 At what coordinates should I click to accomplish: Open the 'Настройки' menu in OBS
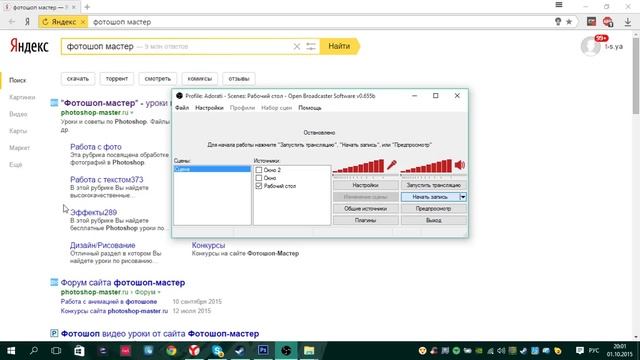(x=209, y=108)
